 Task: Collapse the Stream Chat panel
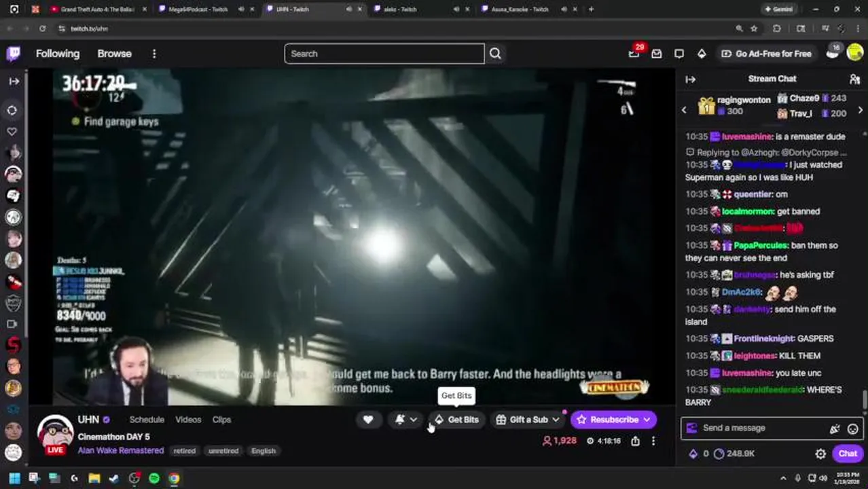[690, 79]
